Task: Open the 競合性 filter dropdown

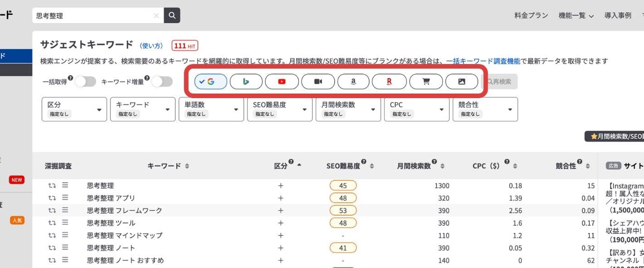Action: pos(485,109)
